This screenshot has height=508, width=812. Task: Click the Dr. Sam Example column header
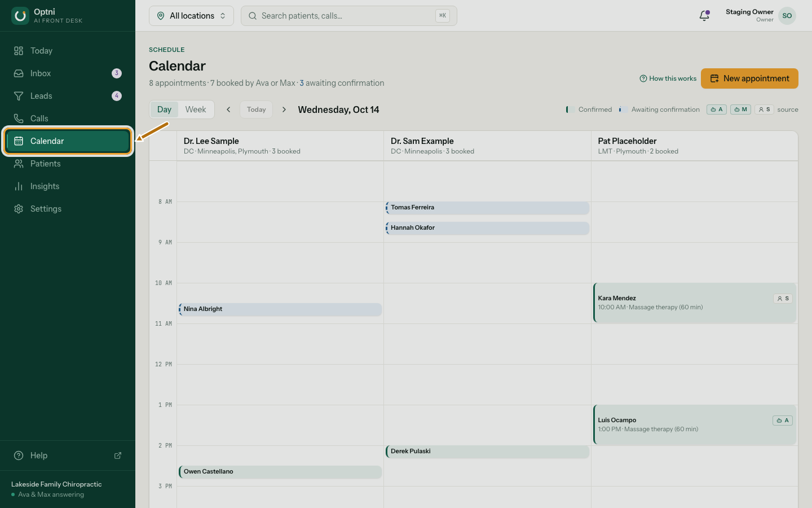point(488,146)
